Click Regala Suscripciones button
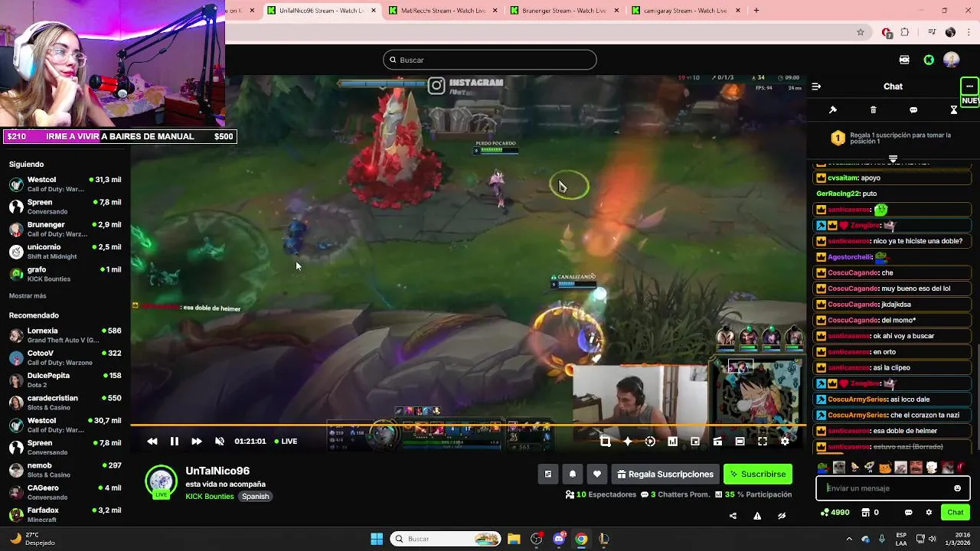The height and width of the screenshot is (551, 980). pyautogui.click(x=665, y=474)
